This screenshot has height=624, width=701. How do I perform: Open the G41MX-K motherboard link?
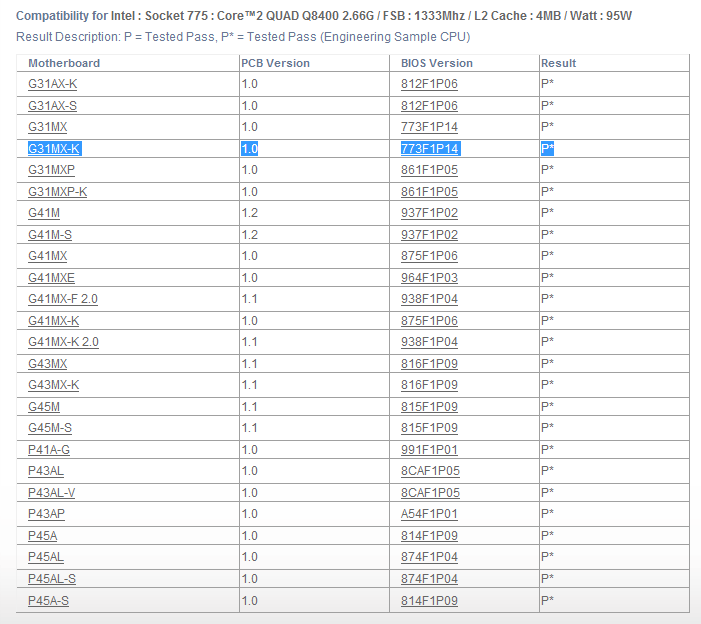(x=54, y=320)
